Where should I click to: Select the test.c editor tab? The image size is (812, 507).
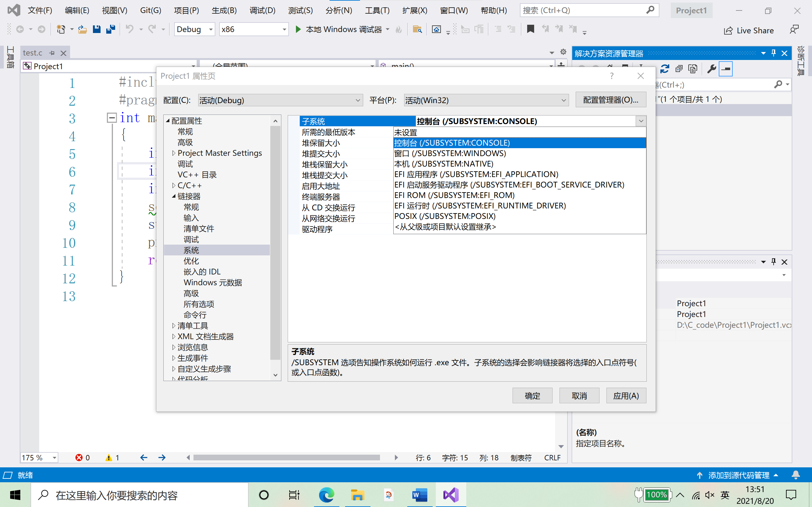coord(32,53)
